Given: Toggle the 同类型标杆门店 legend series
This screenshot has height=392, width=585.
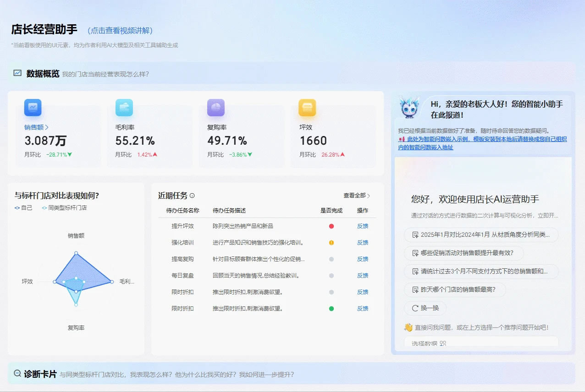Looking at the screenshot, I should [x=64, y=207].
